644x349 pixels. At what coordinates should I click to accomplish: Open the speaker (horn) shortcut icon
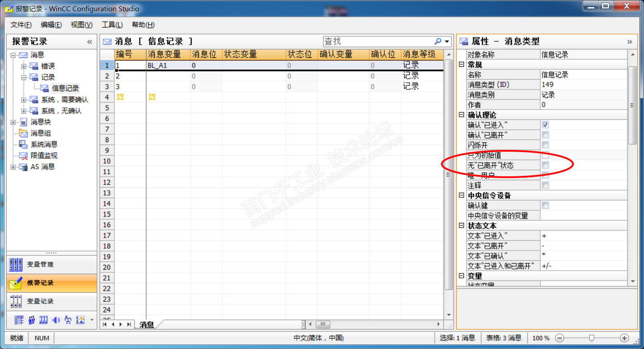click(56, 320)
